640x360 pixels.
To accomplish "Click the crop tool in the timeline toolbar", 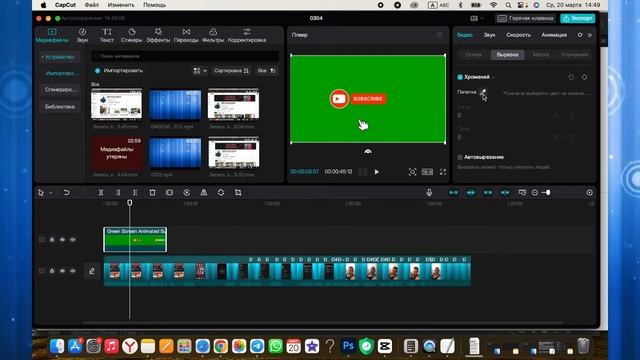I will 238,192.
